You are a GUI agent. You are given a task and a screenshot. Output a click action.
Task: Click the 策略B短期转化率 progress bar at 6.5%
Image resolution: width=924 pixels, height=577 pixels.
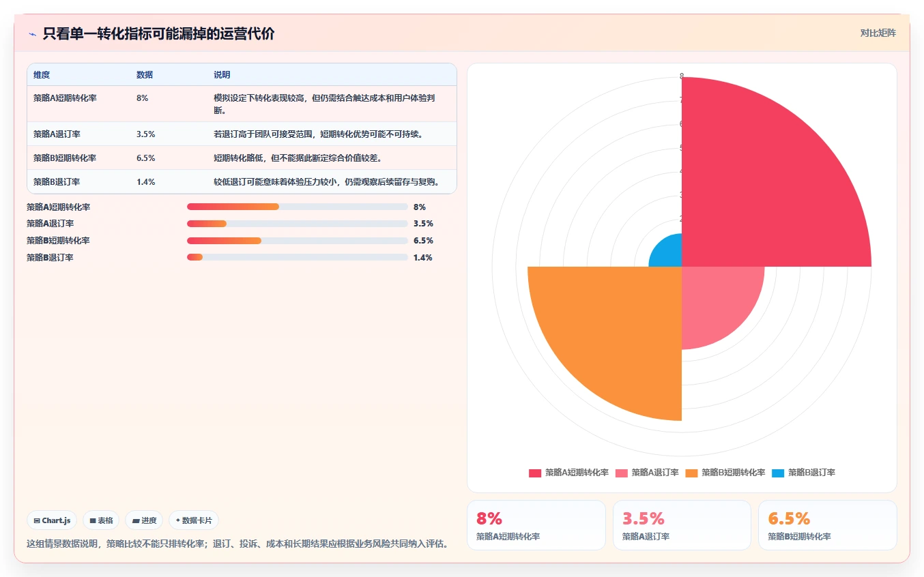pos(298,241)
